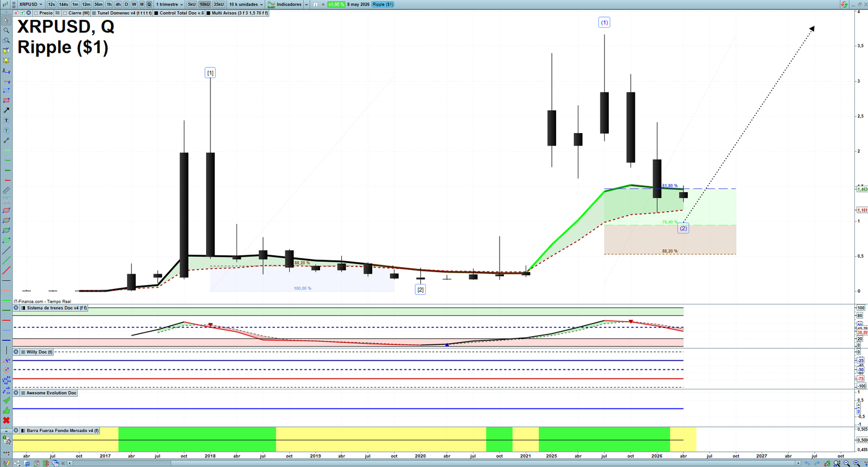The height and width of the screenshot is (467, 868).
Task: Select 35kU units preset
Action: click(219, 4)
